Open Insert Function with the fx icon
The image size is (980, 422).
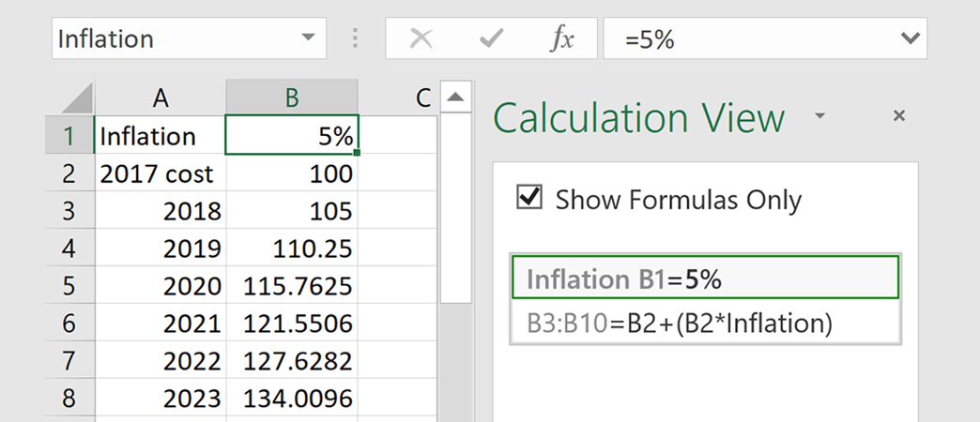(561, 38)
